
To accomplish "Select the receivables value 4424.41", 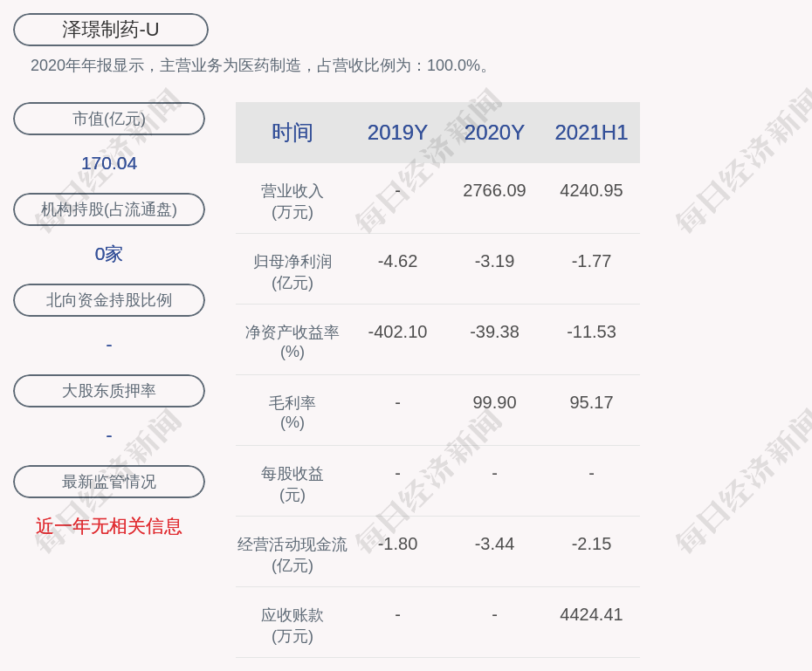I will 591,614.
